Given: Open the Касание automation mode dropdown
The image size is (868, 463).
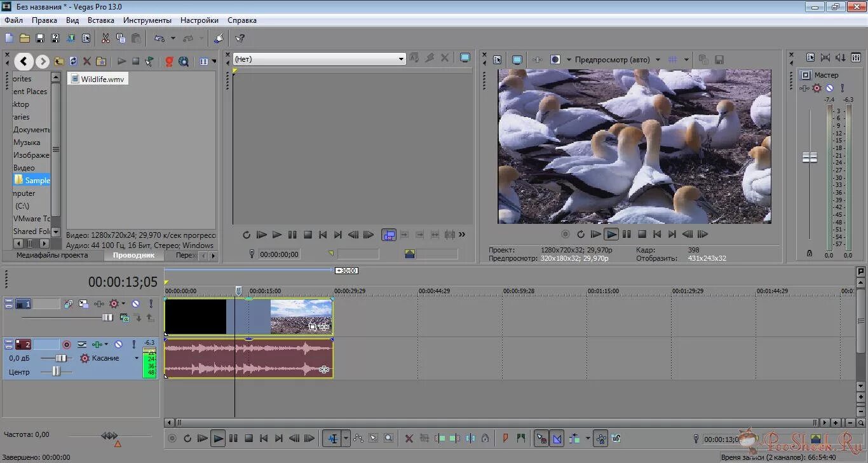Looking at the screenshot, I should click(137, 358).
